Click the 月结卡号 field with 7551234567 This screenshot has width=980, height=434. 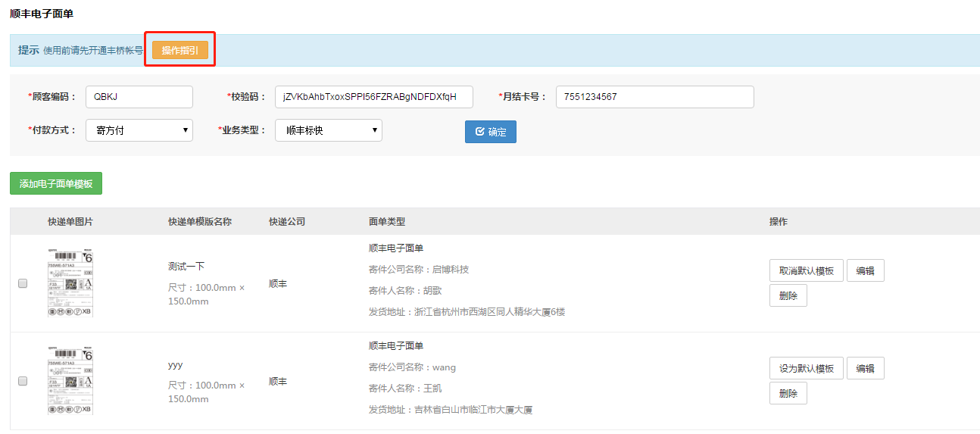655,97
